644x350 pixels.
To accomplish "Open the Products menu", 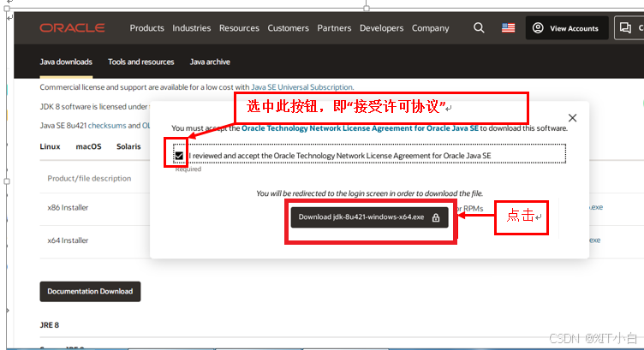I will coord(146,28).
